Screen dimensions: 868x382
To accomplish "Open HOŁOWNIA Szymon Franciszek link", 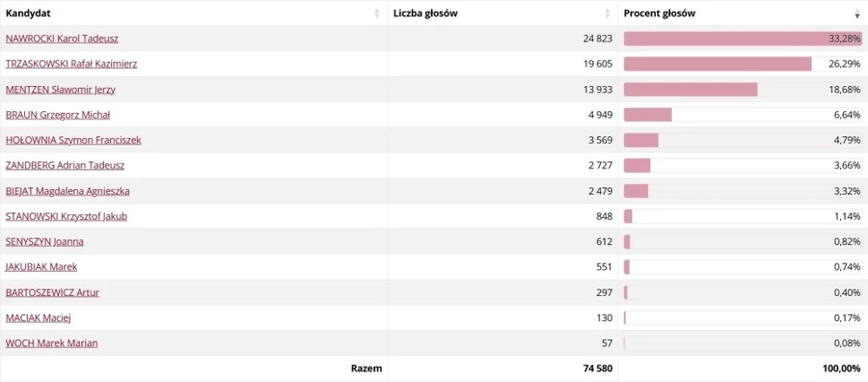I will pyautogui.click(x=73, y=141).
